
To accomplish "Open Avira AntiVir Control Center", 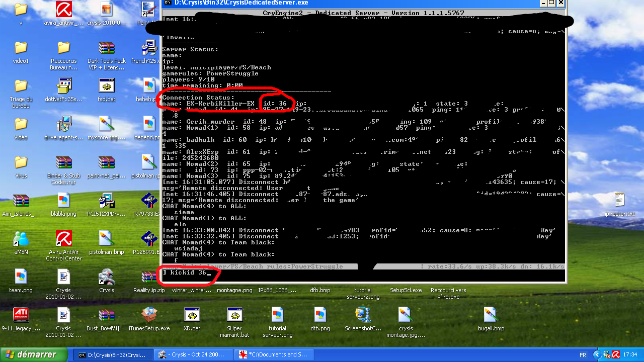I will point(63,239).
